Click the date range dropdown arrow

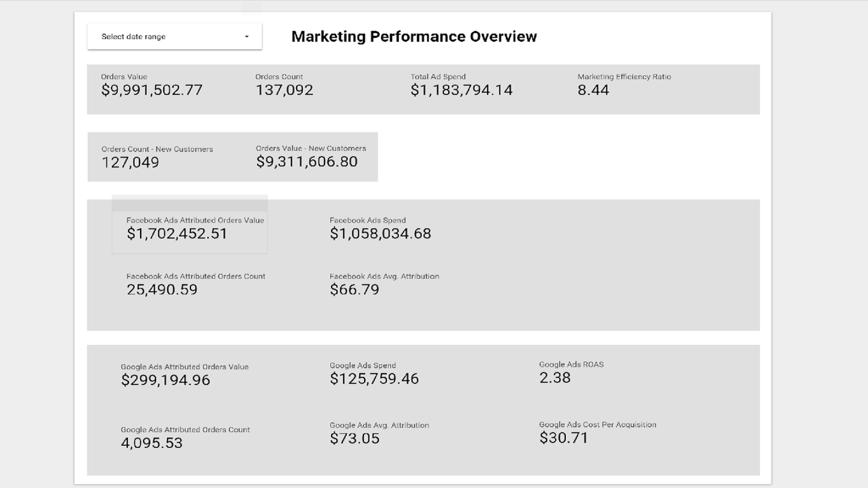click(x=247, y=37)
